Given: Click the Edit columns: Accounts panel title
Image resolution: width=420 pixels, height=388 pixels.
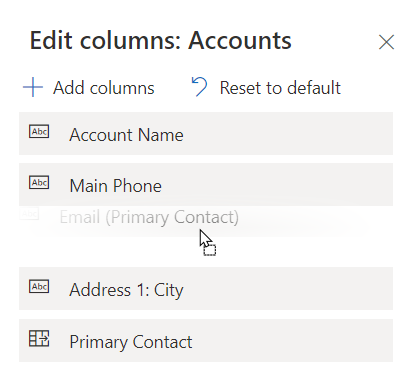Looking at the screenshot, I should 161,41.
